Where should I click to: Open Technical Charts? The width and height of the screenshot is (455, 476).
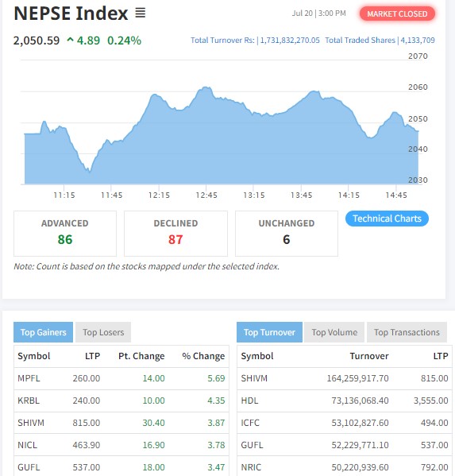tap(387, 219)
